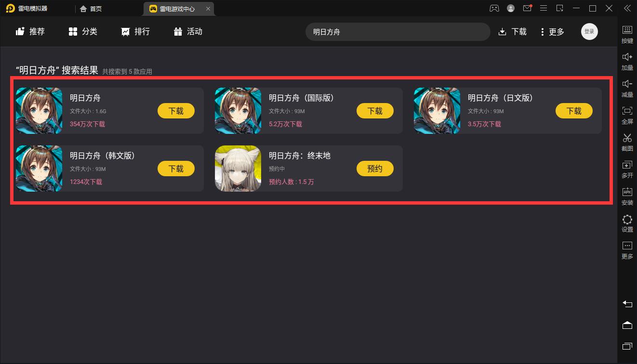This screenshot has height=364, width=637.
Task: Open the gamepad controller icon in title bar
Action: (494, 8)
